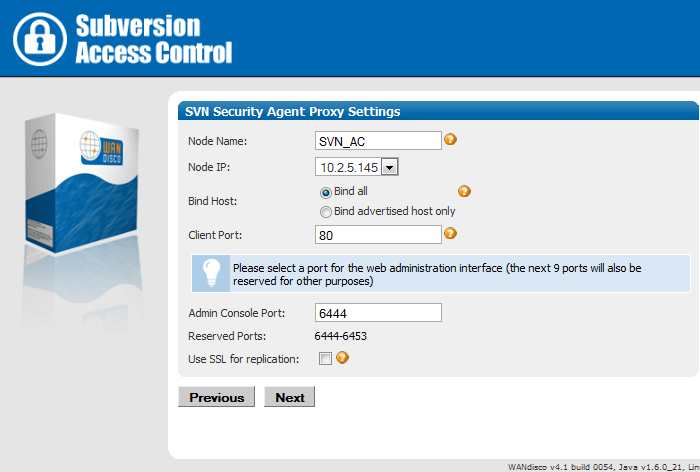Enable Use SSL for replication checkbox
This screenshot has height=472, width=700.
coord(325,358)
